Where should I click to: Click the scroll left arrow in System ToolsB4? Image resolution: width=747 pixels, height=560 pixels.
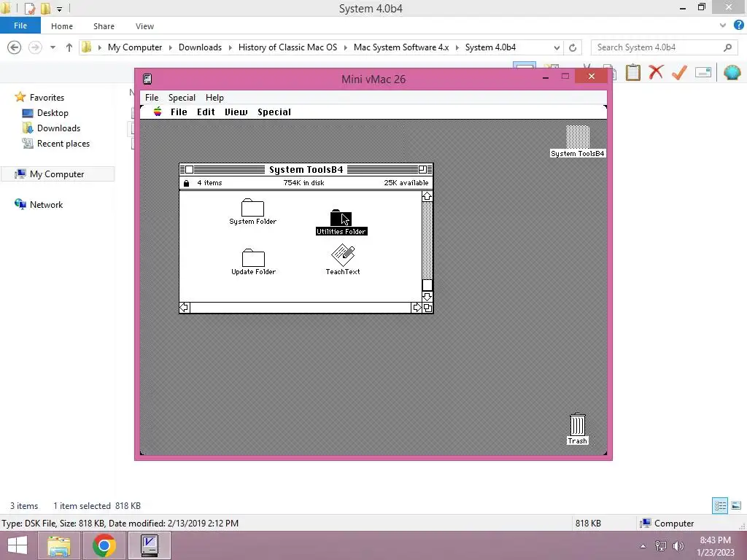coord(185,308)
